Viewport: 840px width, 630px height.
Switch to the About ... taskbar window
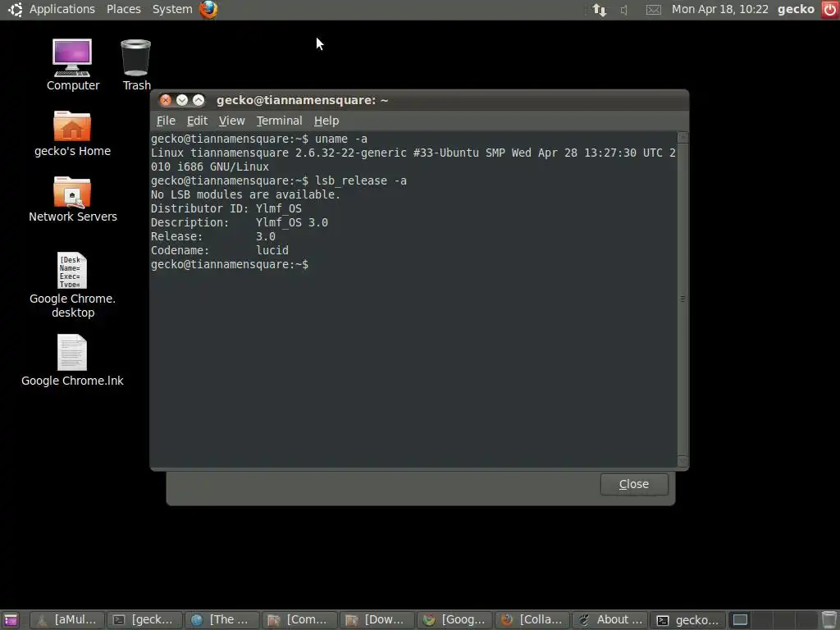[609, 620]
